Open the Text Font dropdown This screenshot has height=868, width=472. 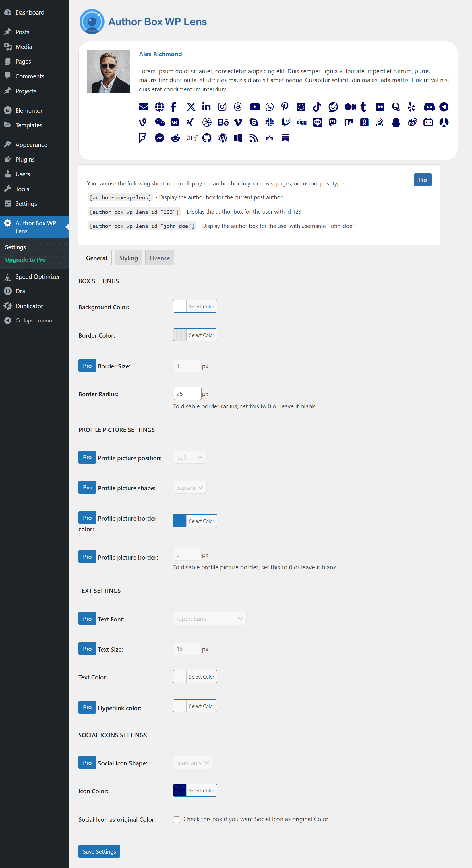click(209, 618)
